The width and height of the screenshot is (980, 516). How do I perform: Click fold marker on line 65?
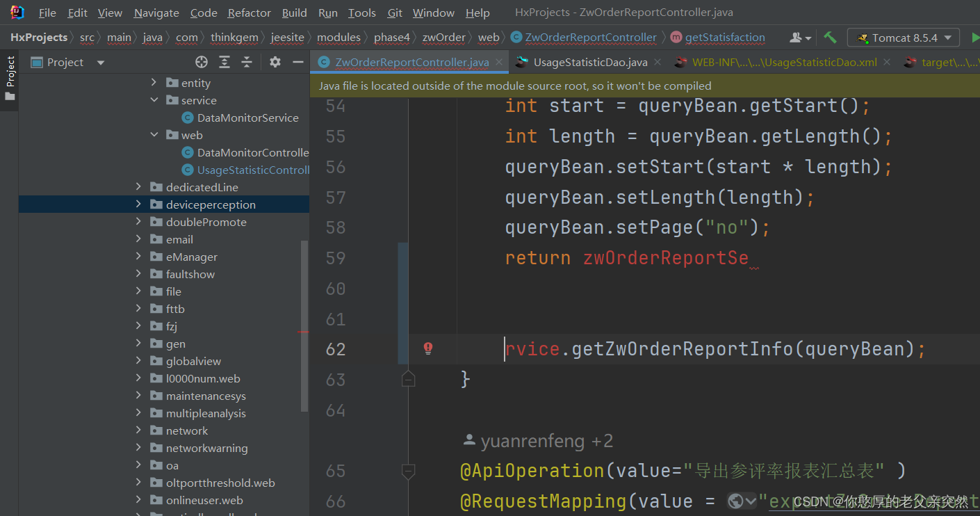409,471
